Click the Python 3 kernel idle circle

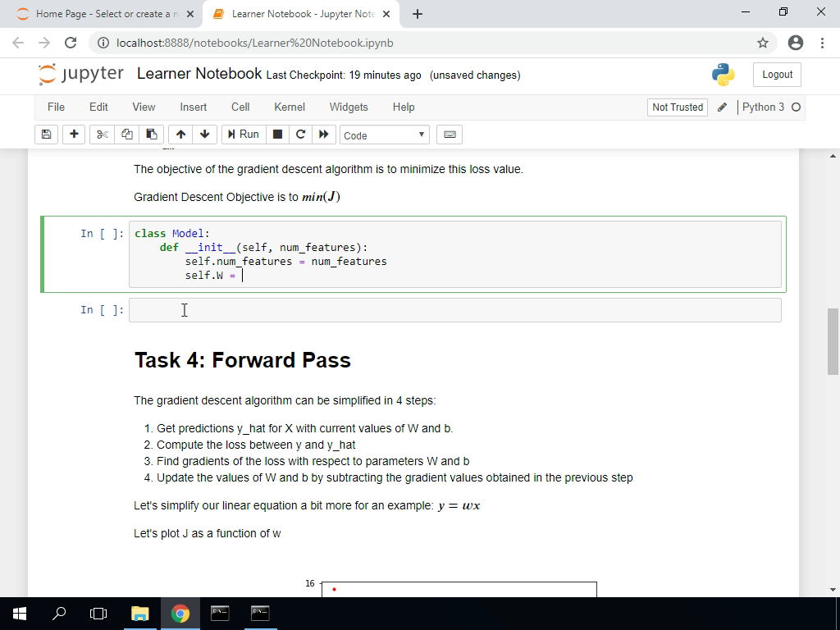[796, 107]
